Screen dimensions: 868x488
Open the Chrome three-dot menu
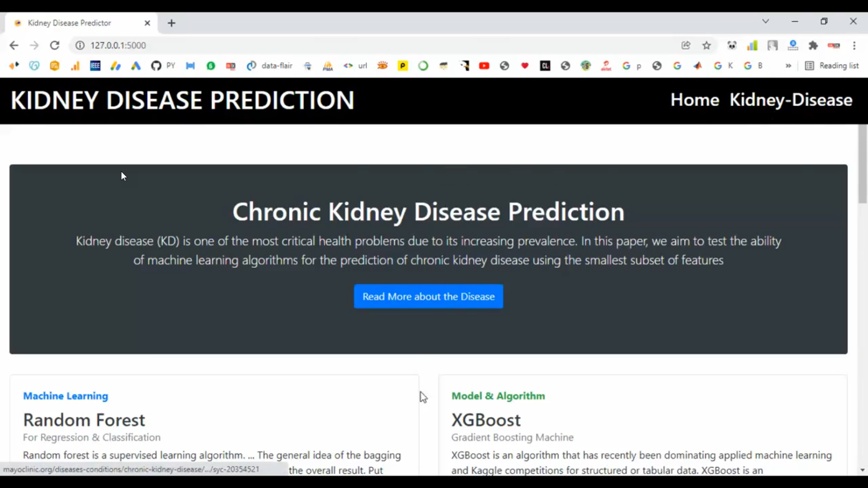click(x=854, y=45)
